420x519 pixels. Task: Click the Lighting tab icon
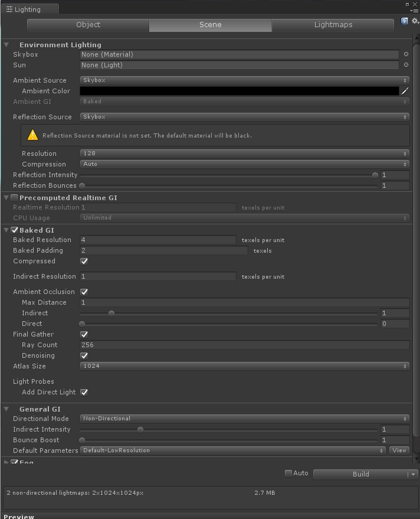point(9,9)
